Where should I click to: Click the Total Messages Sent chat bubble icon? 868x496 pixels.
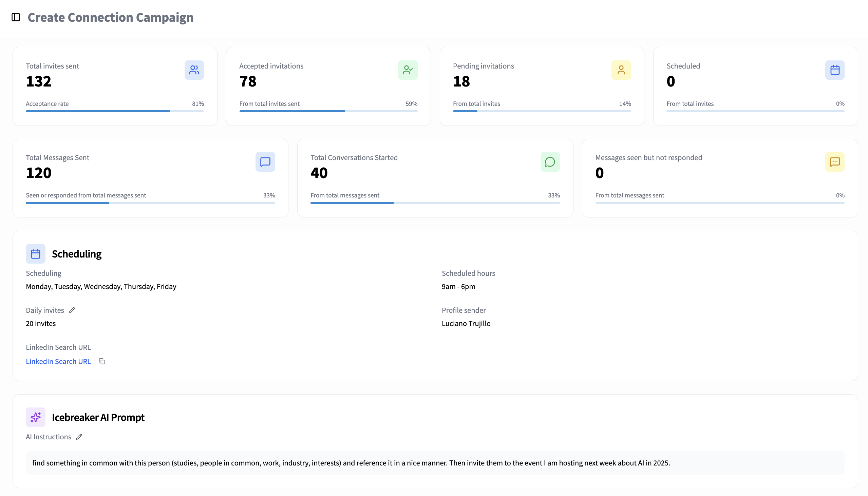tap(265, 162)
